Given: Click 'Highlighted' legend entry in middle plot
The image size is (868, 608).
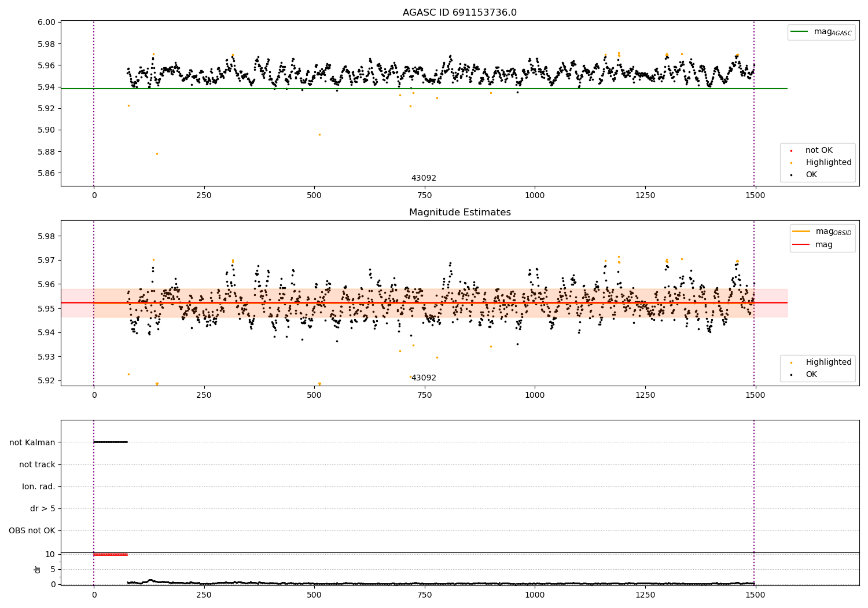Looking at the screenshot, I should coord(828,362).
